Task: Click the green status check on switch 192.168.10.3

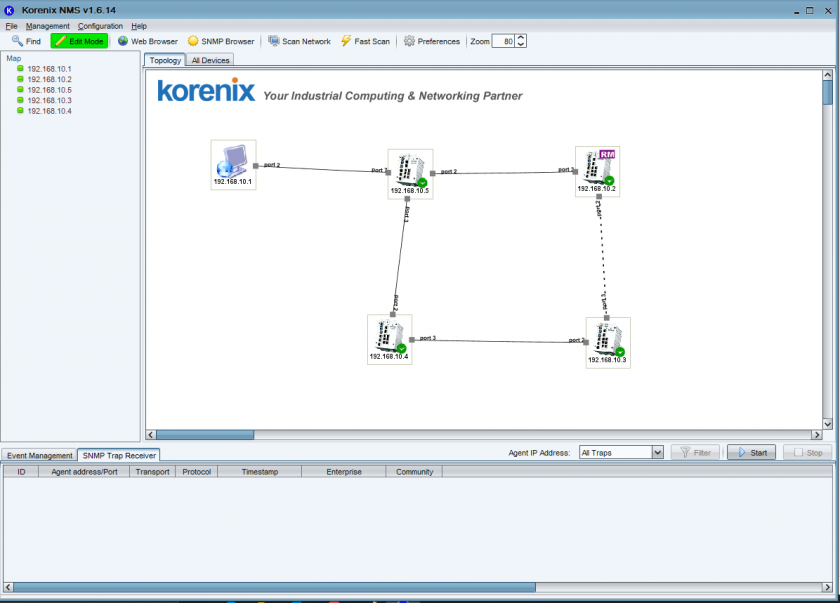Action: [x=620, y=352]
